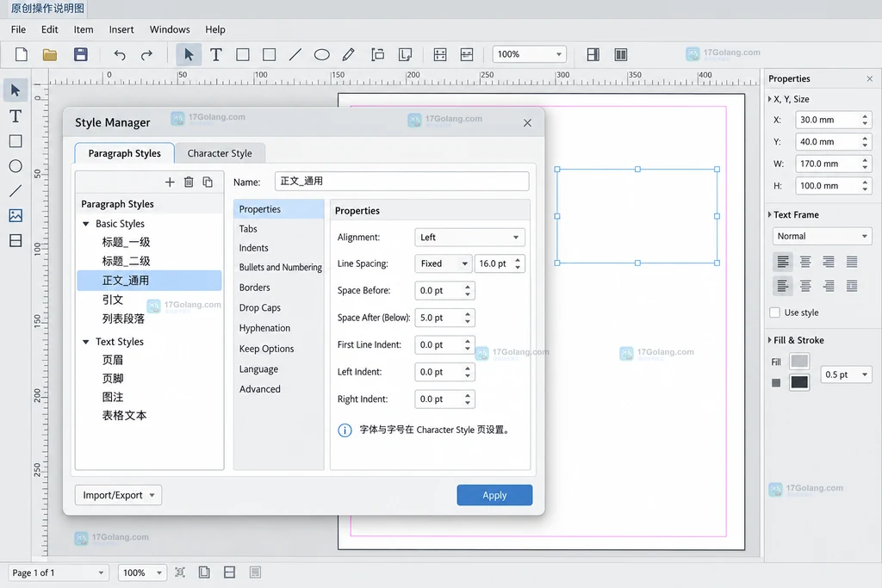Open the Text Frame Normal style dropdown
The height and width of the screenshot is (588, 882).
point(822,236)
